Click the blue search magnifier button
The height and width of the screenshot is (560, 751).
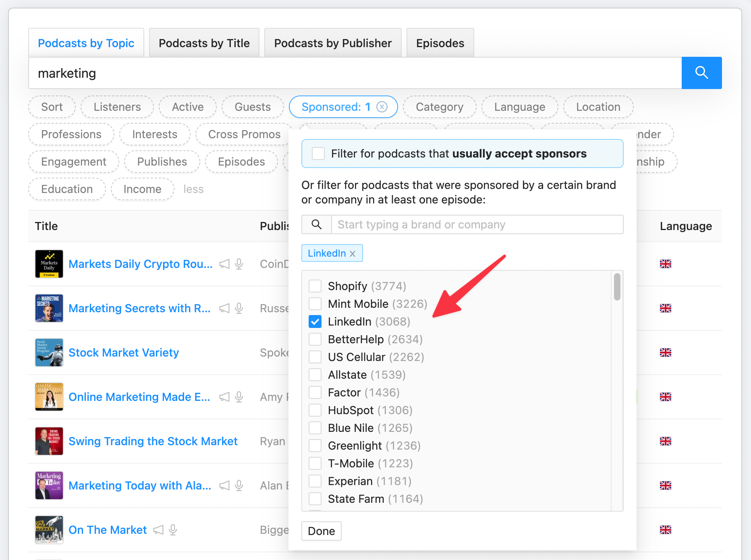click(x=701, y=73)
